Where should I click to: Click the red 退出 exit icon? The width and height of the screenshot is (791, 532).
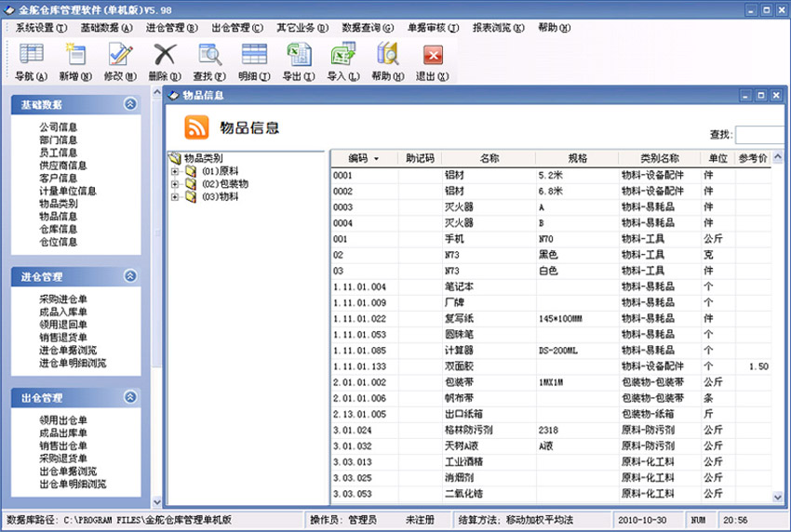(433, 55)
